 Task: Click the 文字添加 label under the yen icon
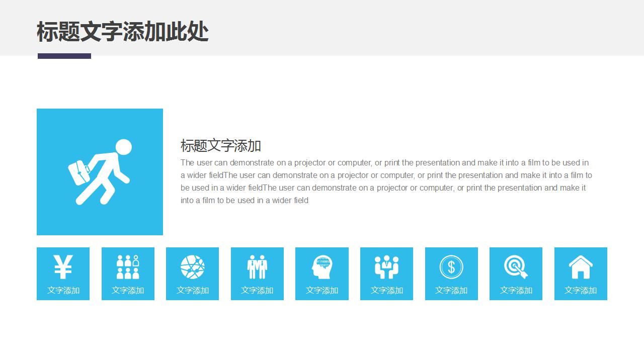click(63, 290)
